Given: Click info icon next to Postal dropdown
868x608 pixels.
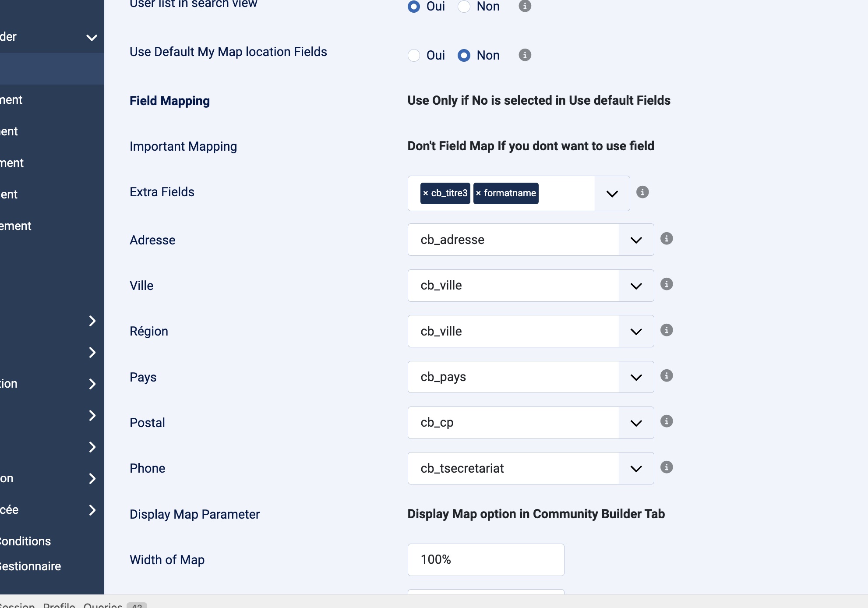Looking at the screenshot, I should click(x=666, y=421).
